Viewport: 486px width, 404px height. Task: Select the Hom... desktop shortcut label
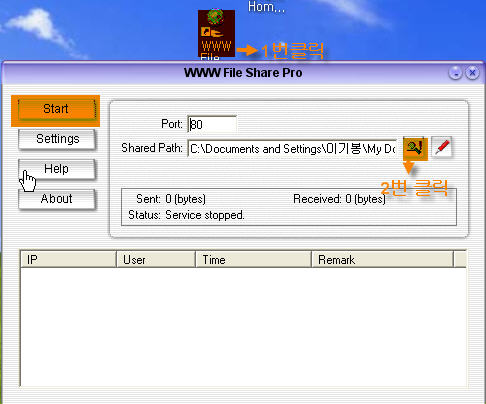coord(266,7)
